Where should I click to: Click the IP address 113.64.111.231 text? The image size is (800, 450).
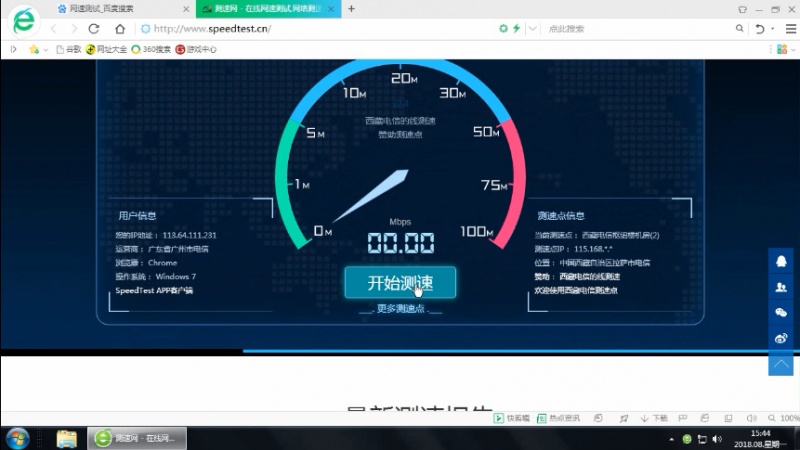tap(189, 235)
